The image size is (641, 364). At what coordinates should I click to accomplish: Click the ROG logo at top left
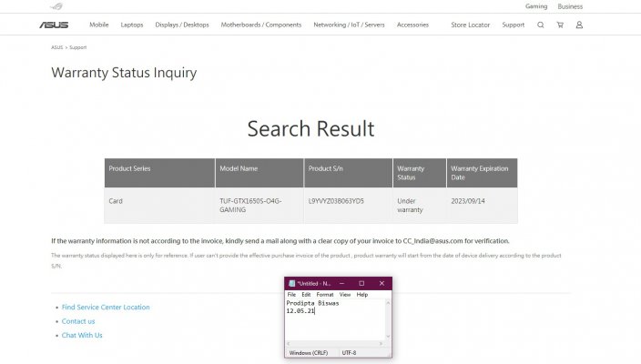click(56, 6)
